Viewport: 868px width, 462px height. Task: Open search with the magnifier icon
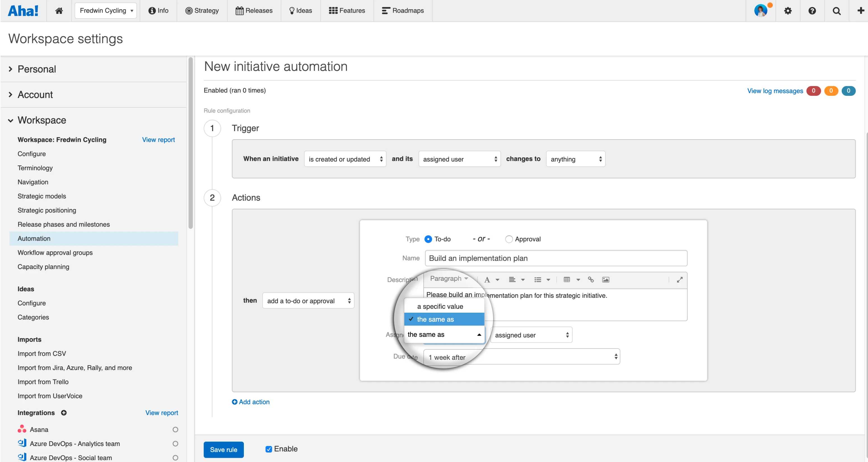(836, 10)
